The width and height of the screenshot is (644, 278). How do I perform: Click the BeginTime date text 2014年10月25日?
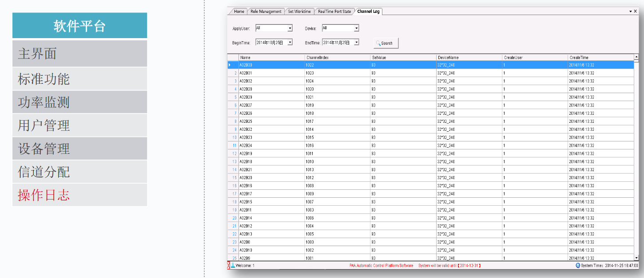tap(270, 43)
